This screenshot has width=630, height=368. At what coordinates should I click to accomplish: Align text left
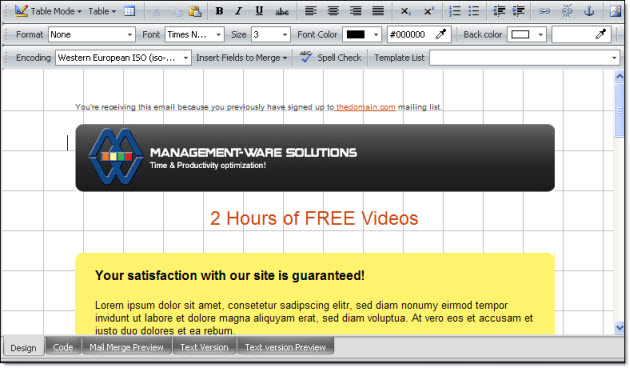pyautogui.click(x=310, y=11)
